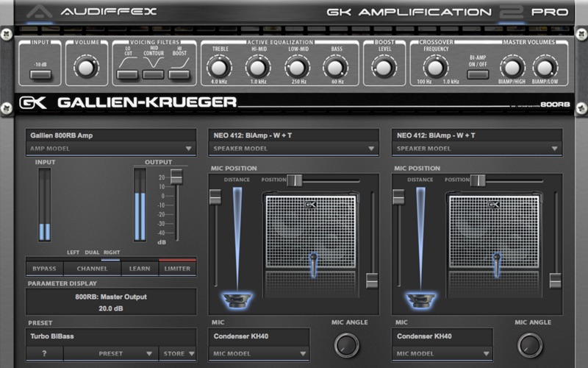The image size is (588, 368).
Task: Click the GK Gallien-Krueger logo
Action: (127, 102)
